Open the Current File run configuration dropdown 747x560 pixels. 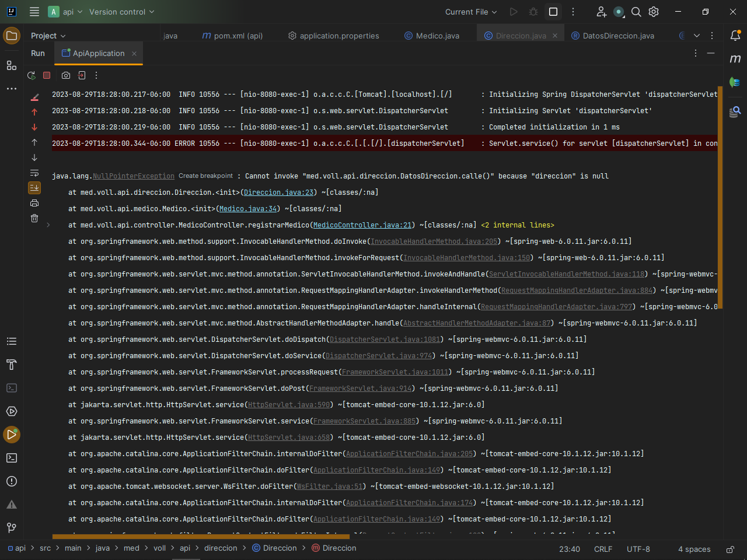pyautogui.click(x=471, y=12)
